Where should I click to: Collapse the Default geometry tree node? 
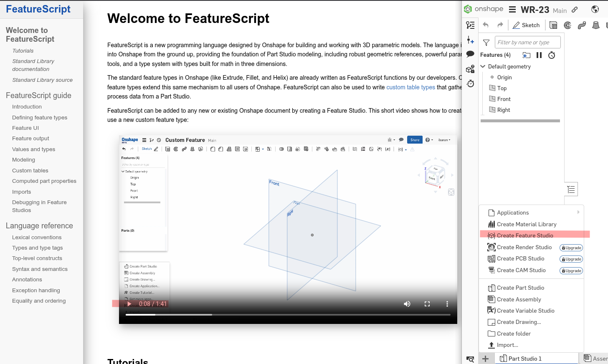coord(483,66)
